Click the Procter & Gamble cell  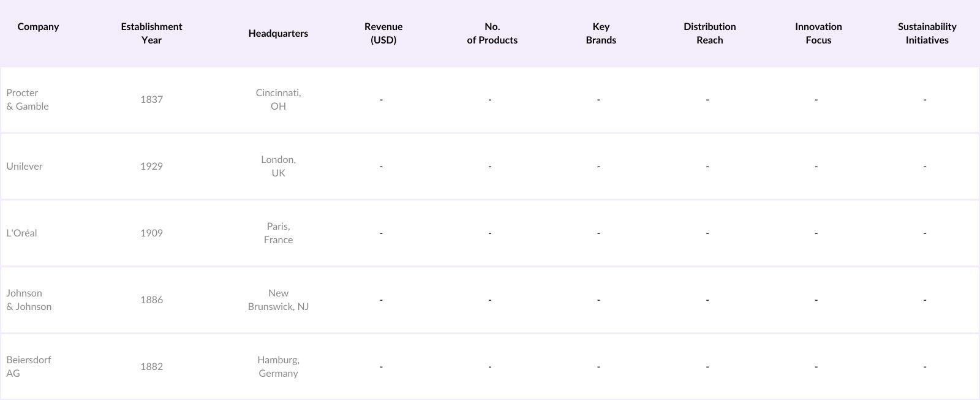coord(28,99)
